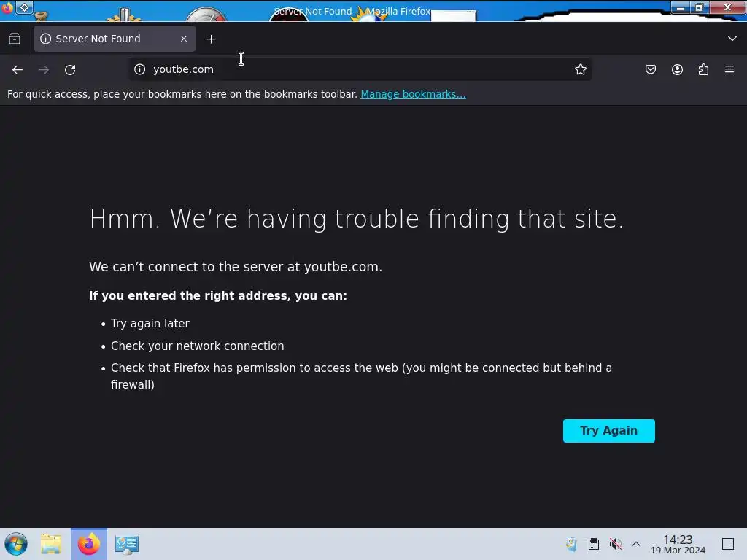Viewport: 747px width, 560px height.
Task: Restore down the Firefox window
Action: [700, 7]
